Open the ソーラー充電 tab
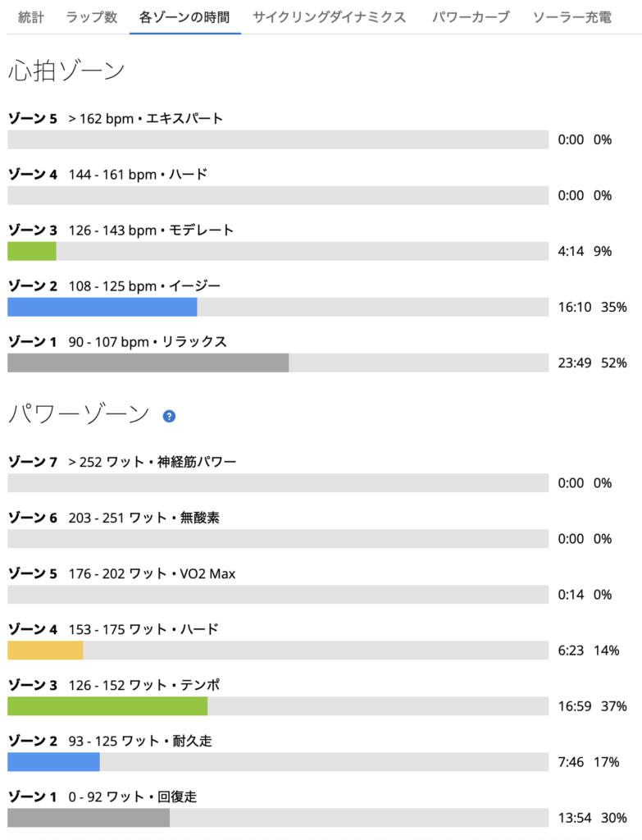 pos(571,17)
